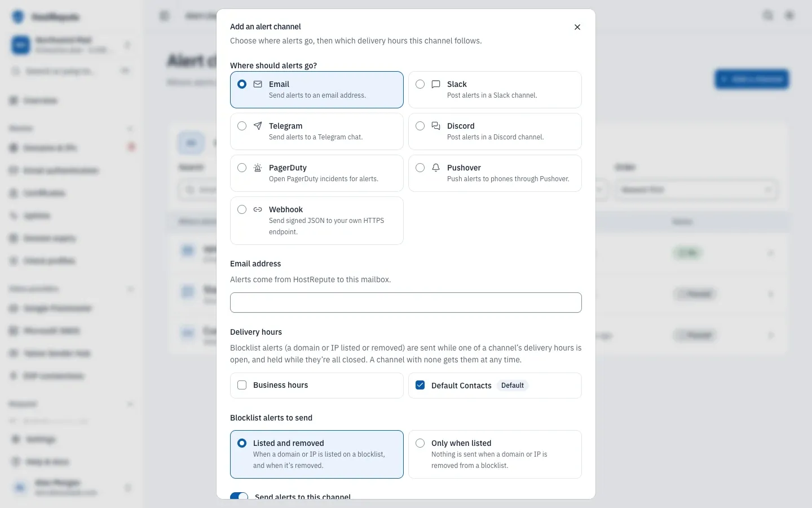
Task: Click the 'Add an alert channel' dialog title
Action: [266, 27]
